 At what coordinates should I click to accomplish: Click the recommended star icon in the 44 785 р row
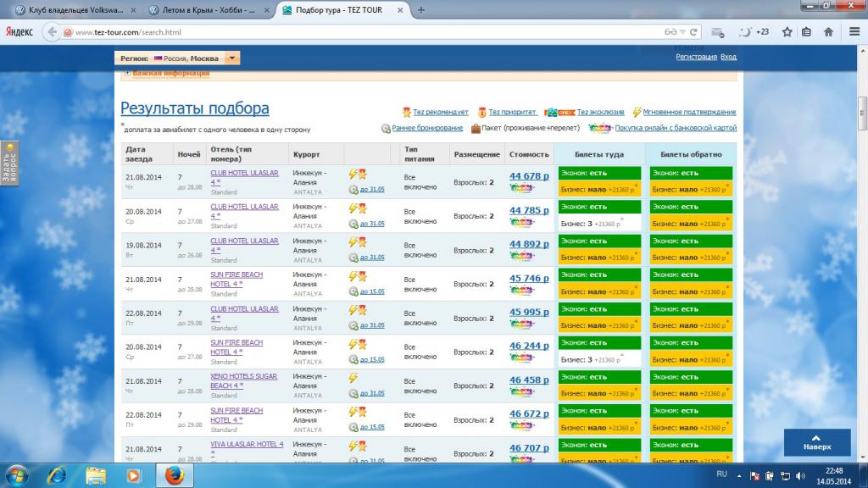click(x=363, y=208)
